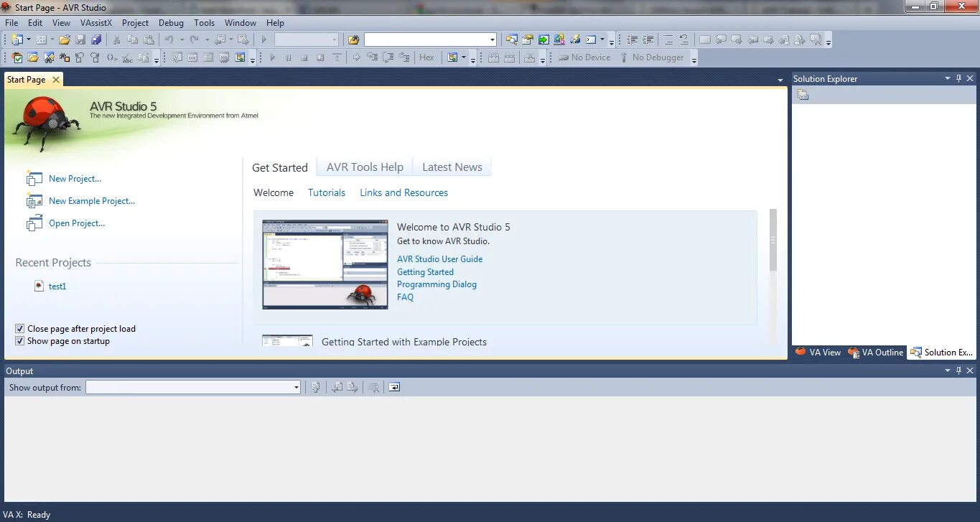Toggle Close page after project load checkbox
Viewport: 980px width, 522px height.
tap(19, 329)
